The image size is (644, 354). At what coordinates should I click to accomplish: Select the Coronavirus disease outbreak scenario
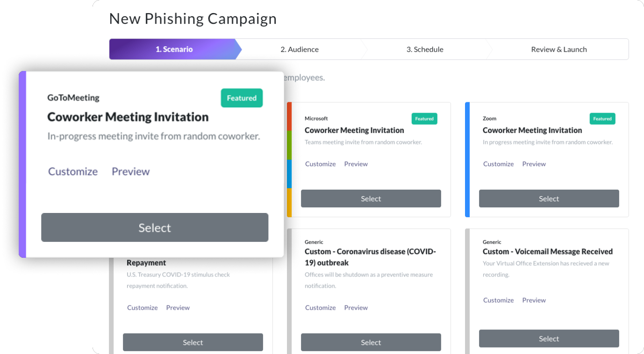[x=371, y=342]
